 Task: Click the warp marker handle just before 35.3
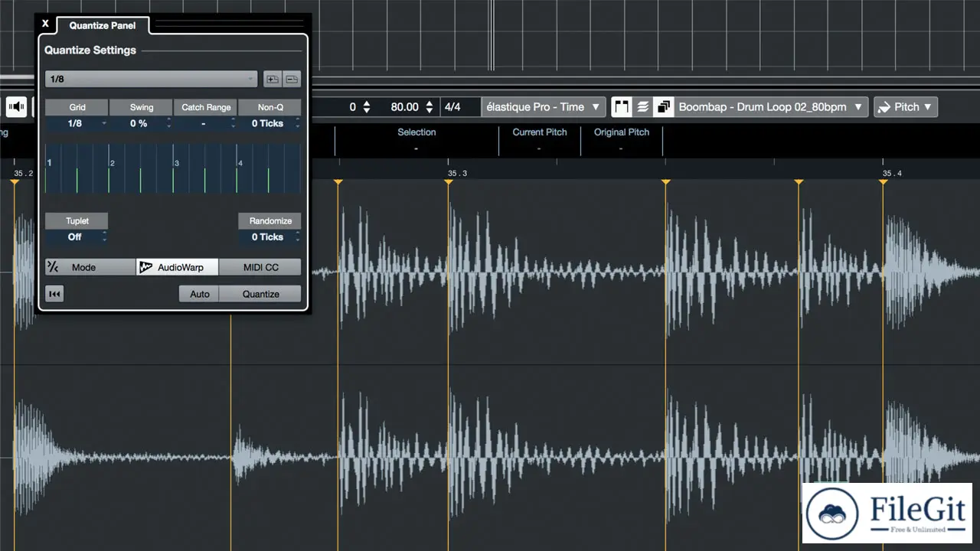click(338, 182)
